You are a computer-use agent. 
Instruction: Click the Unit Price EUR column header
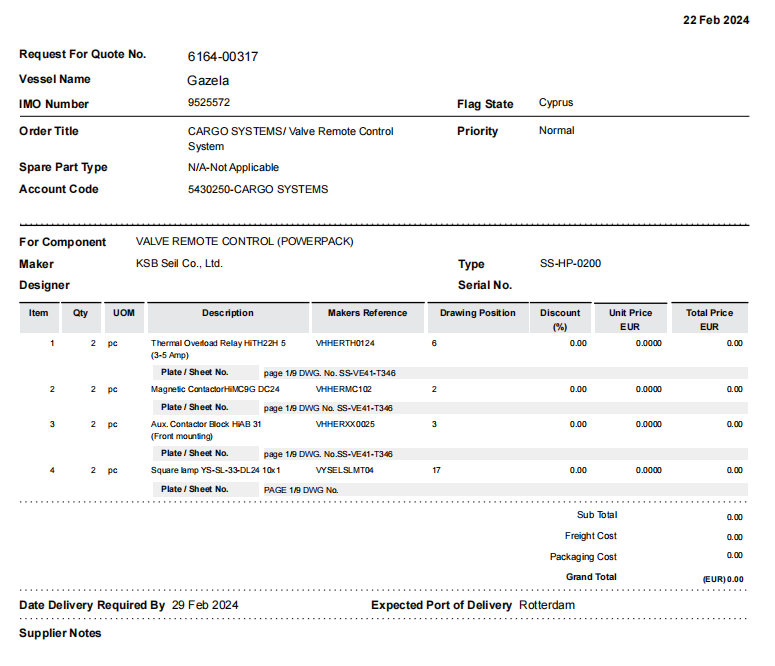point(630,319)
